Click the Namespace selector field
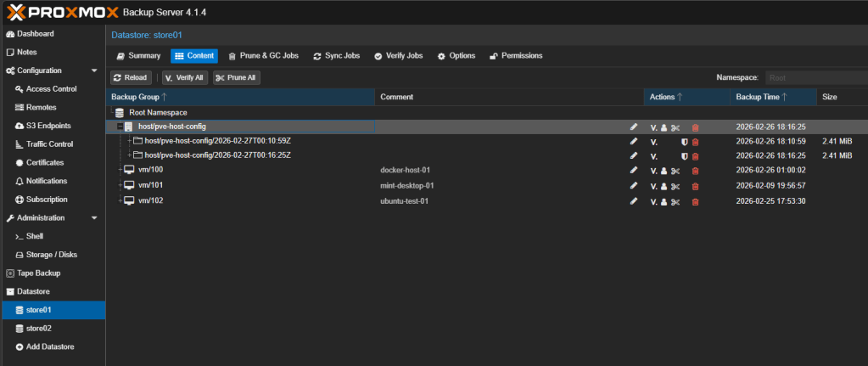This screenshot has width=868, height=366. 815,78
